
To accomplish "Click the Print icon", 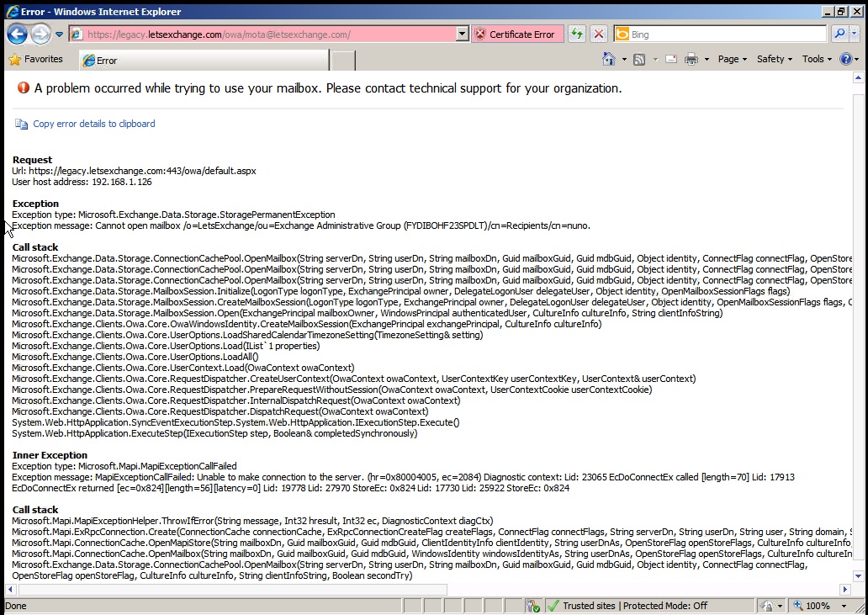I will point(691,59).
